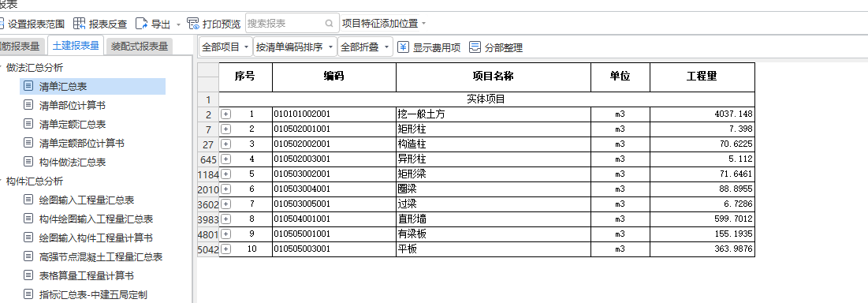The width and height of the screenshot is (868, 303).
Task: Switch to the 装配式报表量 tab
Action: click(139, 47)
